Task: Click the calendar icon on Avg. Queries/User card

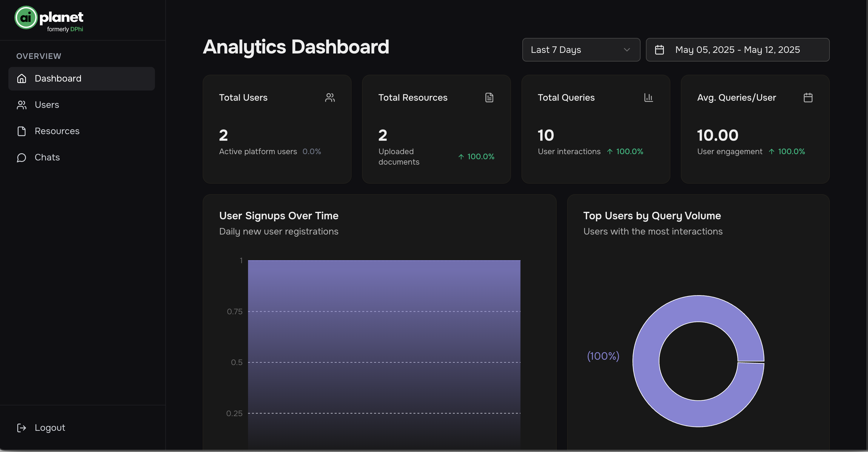Action: pyautogui.click(x=808, y=97)
